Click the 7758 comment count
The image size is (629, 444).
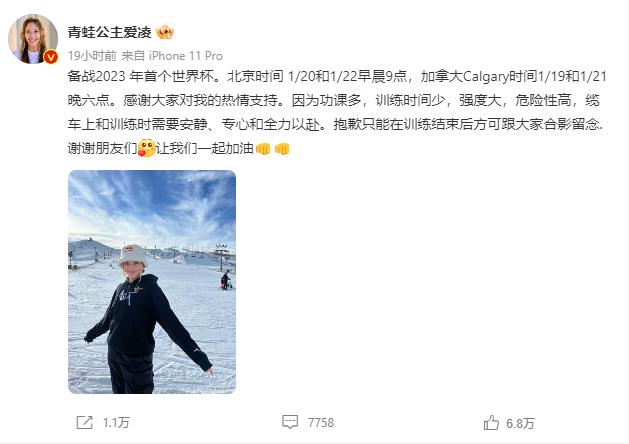(321, 423)
